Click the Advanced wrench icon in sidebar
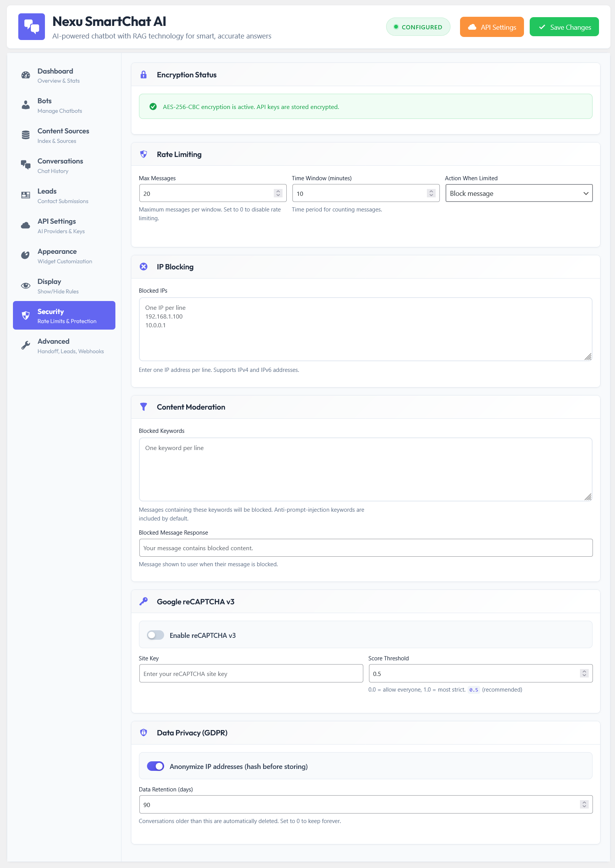The image size is (615, 868). click(x=26, y=346)
